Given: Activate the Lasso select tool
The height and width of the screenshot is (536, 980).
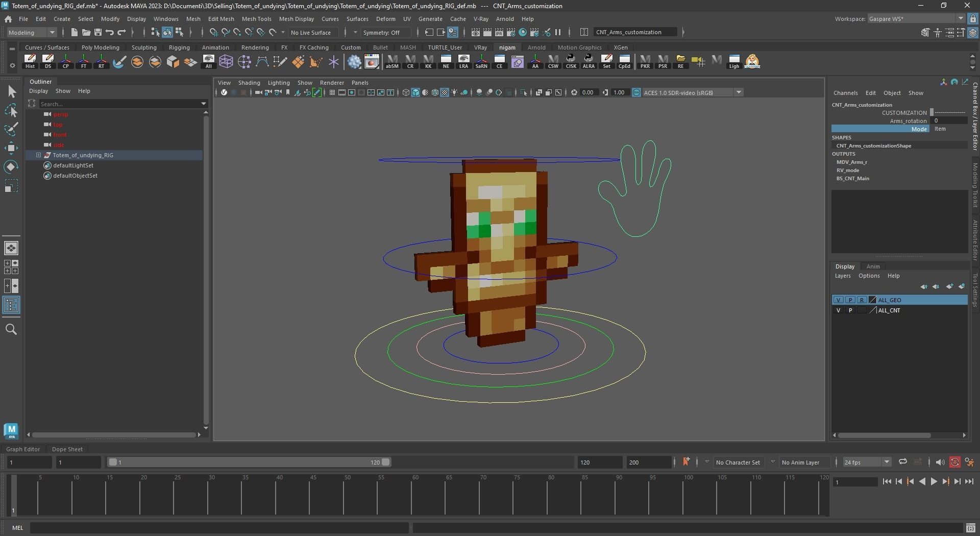Looking at the screenshot, I should (11, 111).
